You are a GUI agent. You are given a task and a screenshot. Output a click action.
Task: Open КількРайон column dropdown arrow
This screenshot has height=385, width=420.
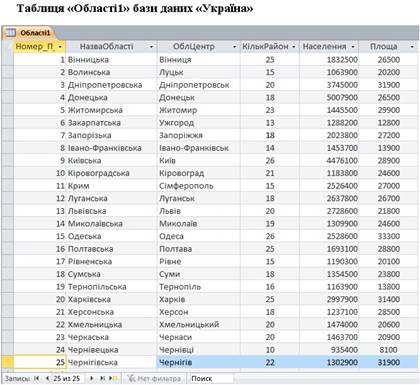[294, 47]
